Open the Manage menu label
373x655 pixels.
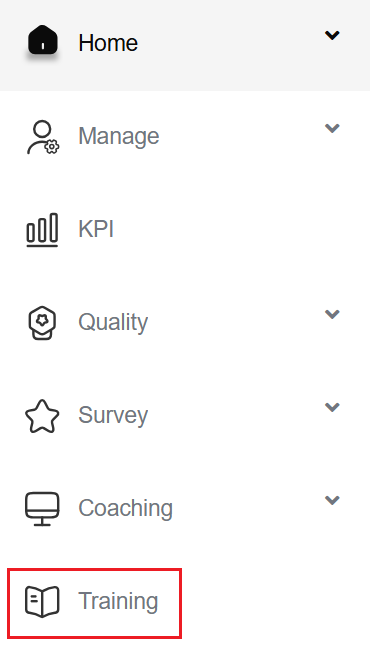click(x=119, y=136)
